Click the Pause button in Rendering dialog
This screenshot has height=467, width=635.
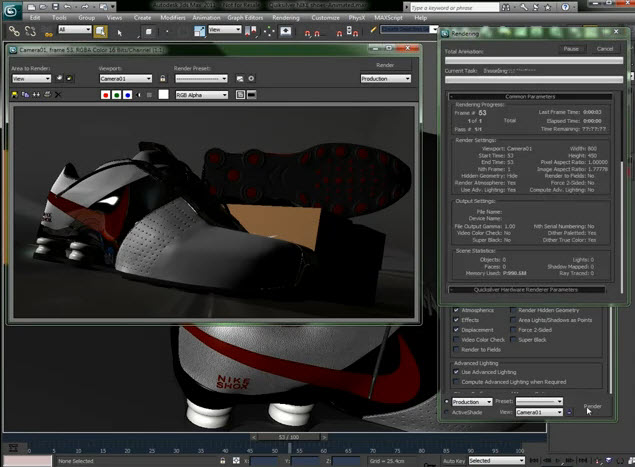pos(571,48)
